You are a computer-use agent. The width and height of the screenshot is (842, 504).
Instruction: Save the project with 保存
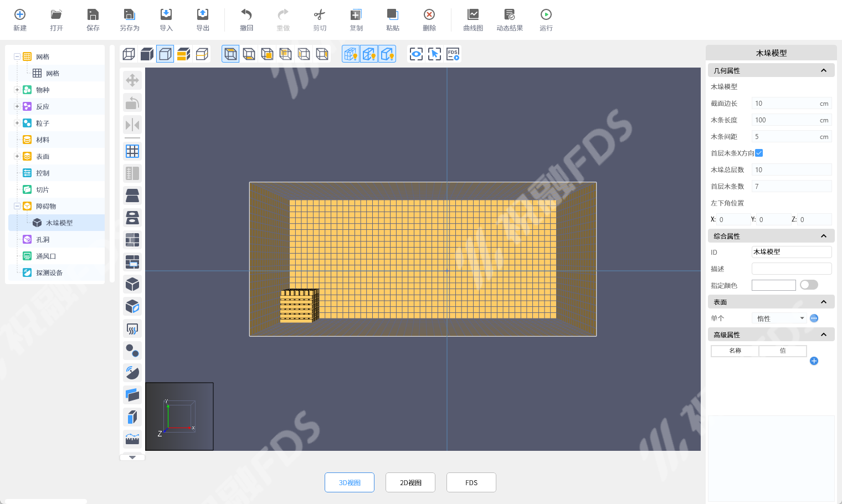click(93, 15)
